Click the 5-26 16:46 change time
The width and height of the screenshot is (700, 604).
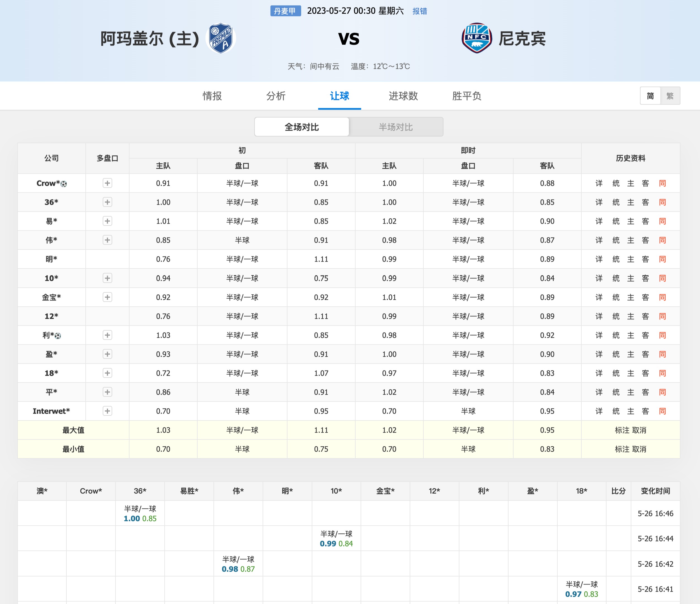(655, 514)
